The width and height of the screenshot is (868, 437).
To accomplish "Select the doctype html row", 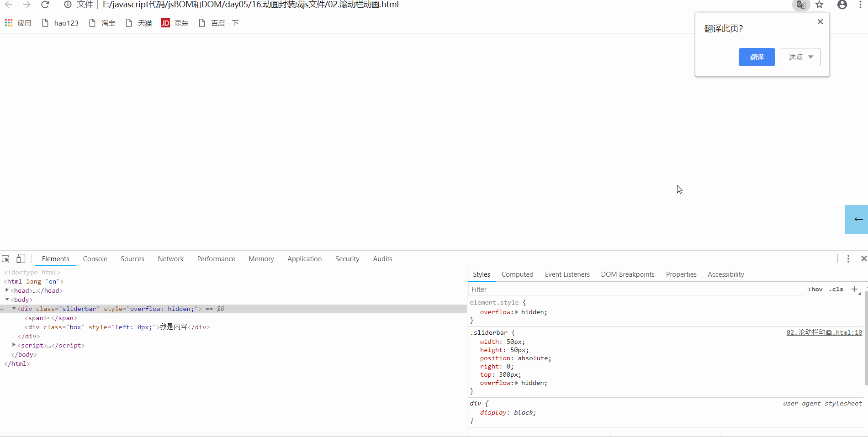I will coord(32,272).
